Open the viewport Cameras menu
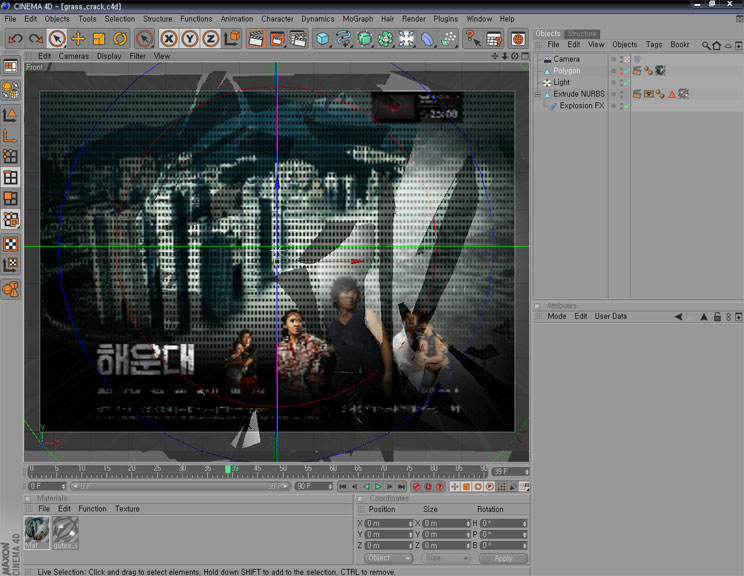Screen dimensions: 744x576 (x=74, y=56)
